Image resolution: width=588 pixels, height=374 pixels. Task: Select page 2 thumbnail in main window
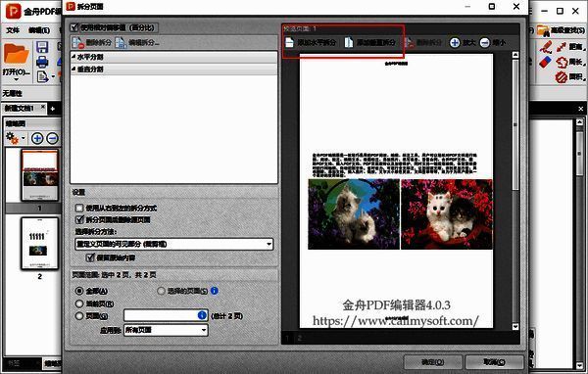coord(40,244)
